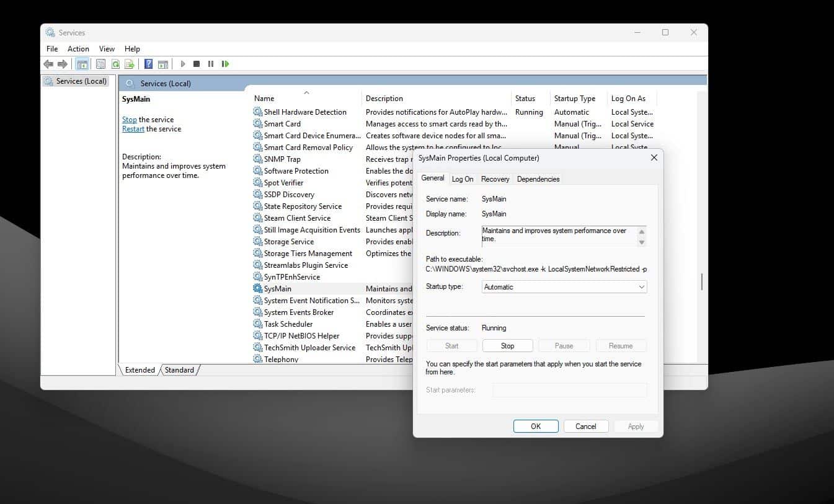Apply the SysMain property changes

[636, 426]
